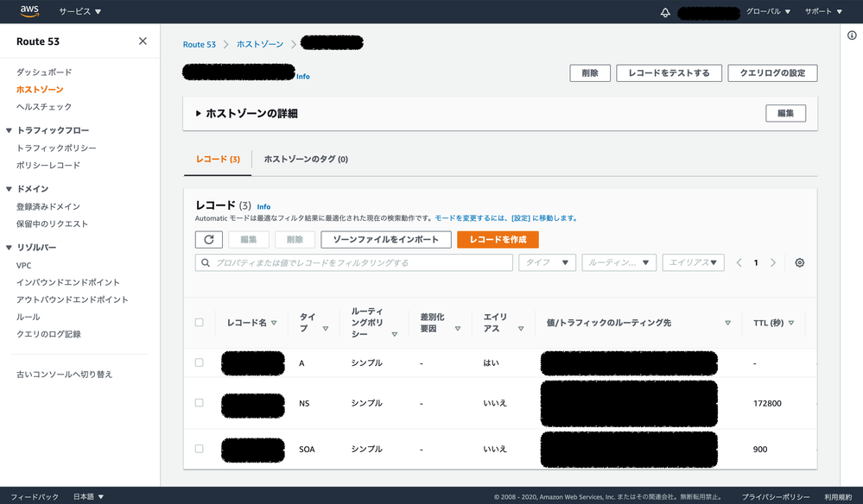Tick the select-all records header checkbox
The height and width of the screenshot is (504, 863).
(x=200, y=323)
